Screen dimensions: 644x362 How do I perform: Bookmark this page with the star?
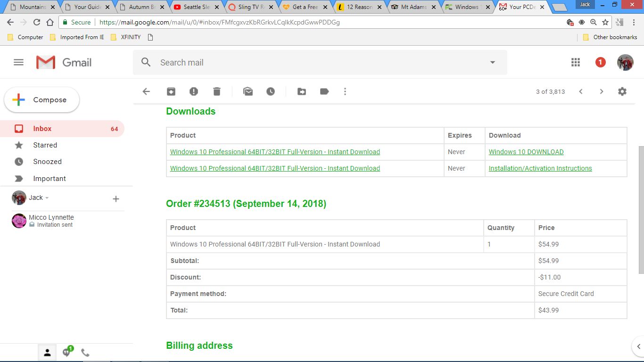click(605, 22)
